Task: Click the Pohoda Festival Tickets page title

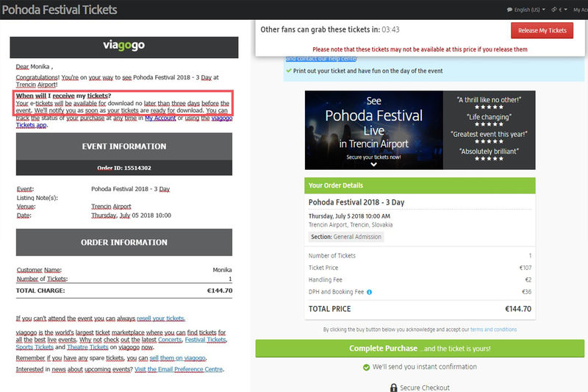Action: (60, 10)
